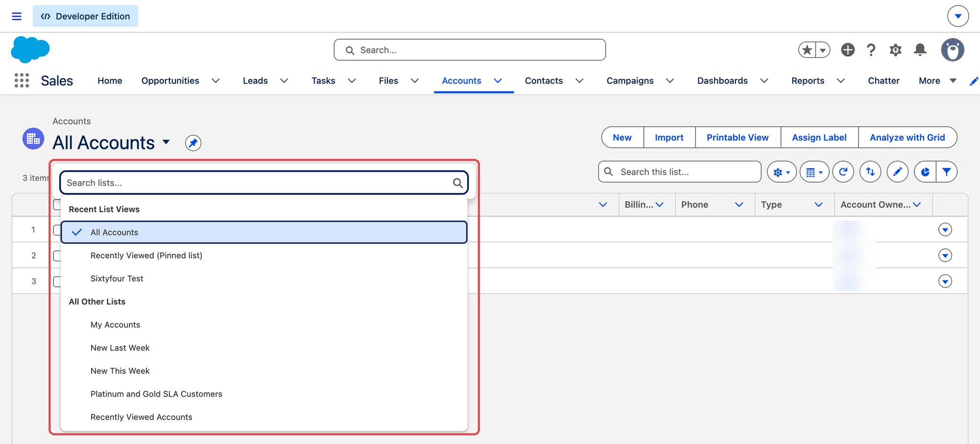Viewport: 980px width, 444px height.
Task: Choose Platinum and Gold SLA Customers
Action: (264, 394)
